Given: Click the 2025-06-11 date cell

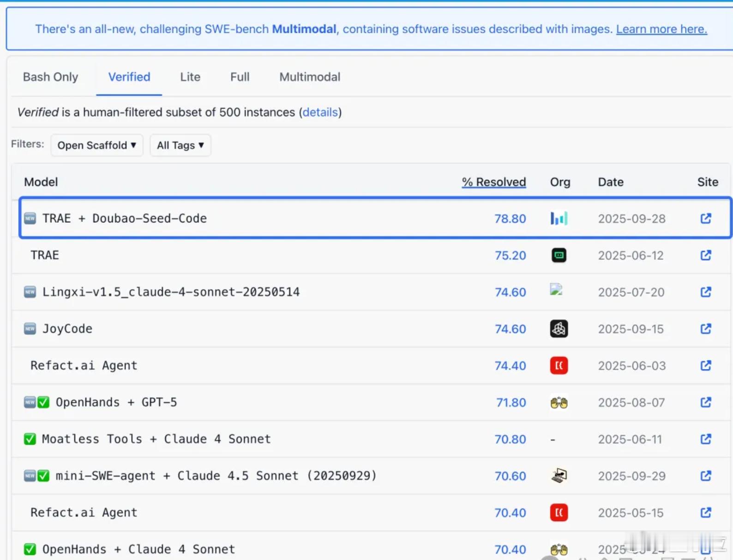Looking at the screenshot, I should [630, 439].
